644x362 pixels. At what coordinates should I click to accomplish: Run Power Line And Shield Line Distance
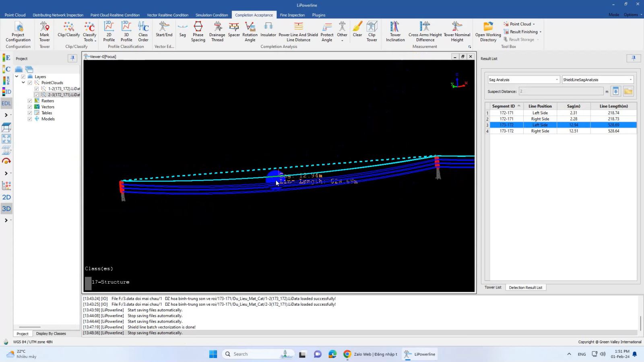298,32
